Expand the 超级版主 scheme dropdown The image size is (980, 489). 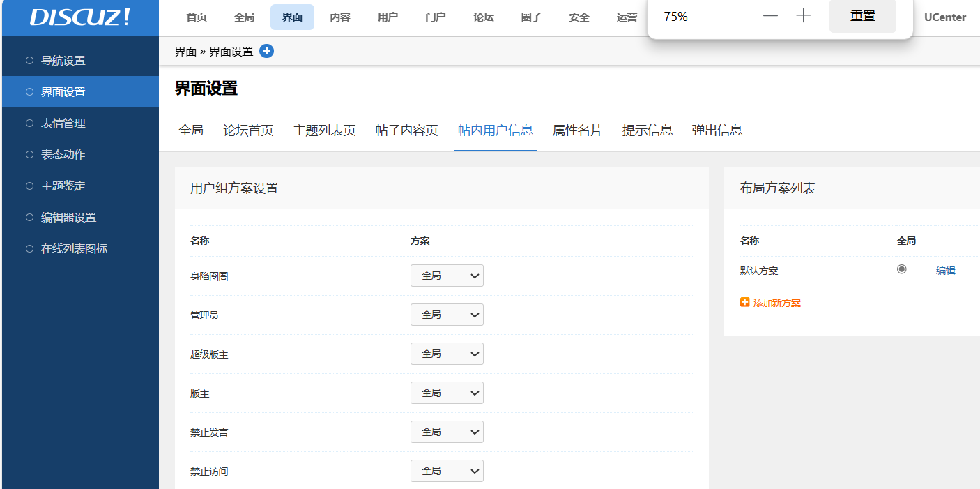[447, 354]
